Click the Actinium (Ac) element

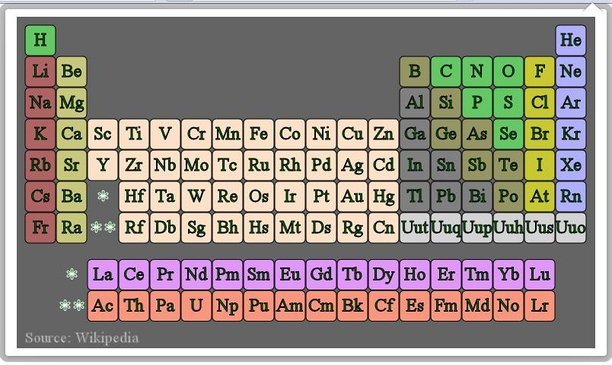click(103, 306)
